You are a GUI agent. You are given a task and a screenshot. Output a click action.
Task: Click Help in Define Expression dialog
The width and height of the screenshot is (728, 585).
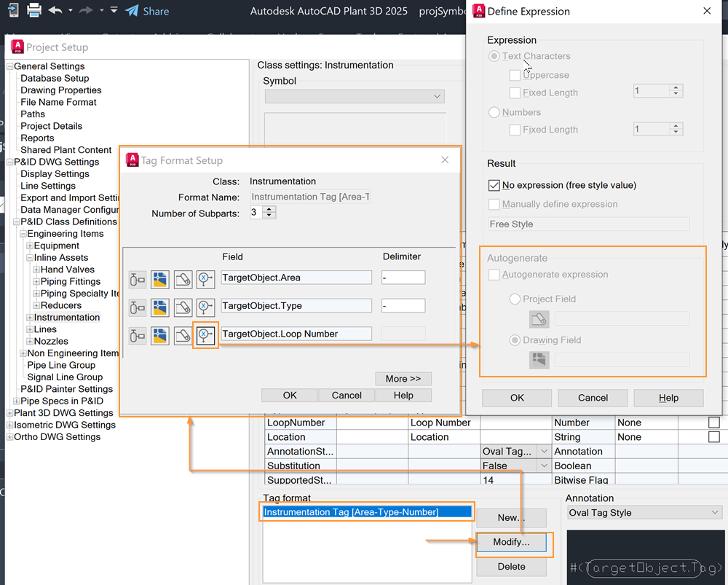click(668, 398)
